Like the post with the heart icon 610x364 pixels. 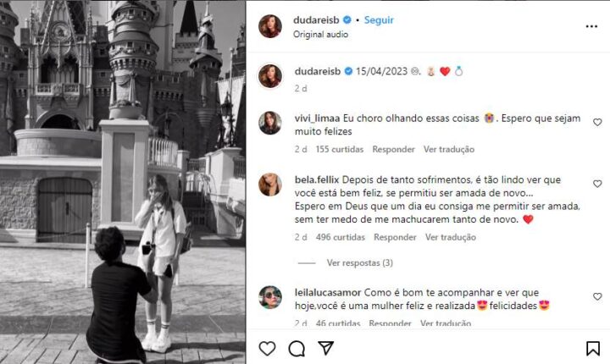point(267,348)
